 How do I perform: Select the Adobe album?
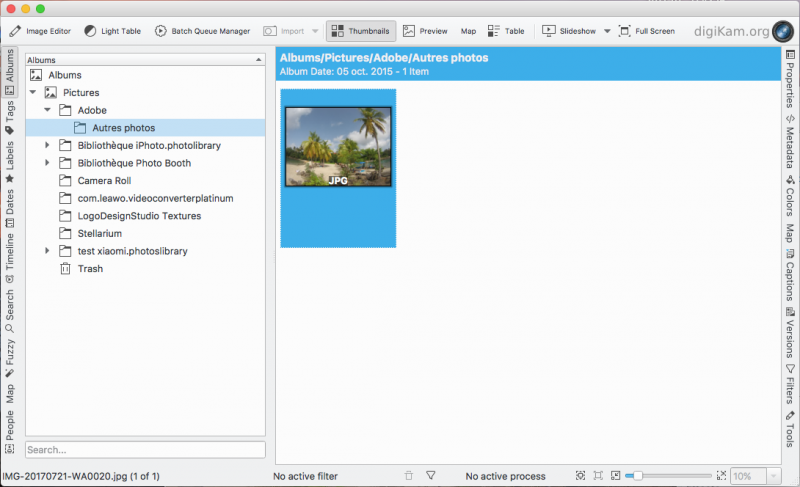tap(92, 110)
